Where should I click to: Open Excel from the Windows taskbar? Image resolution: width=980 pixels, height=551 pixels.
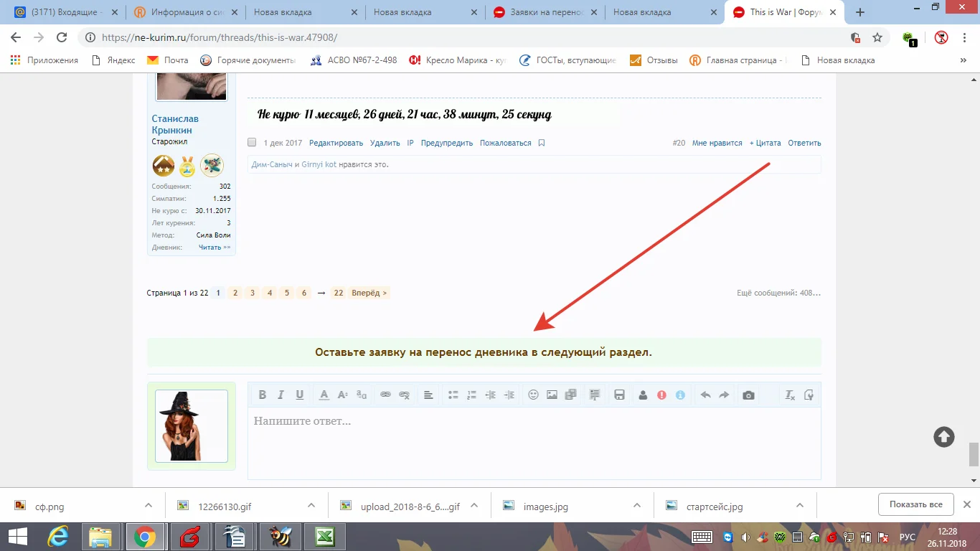[325, 536]
